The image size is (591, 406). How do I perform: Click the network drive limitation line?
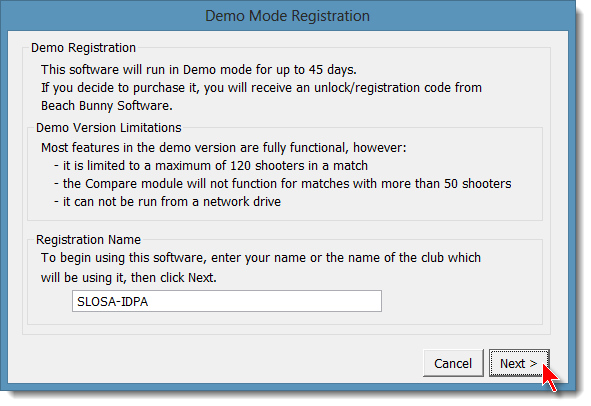pyautogui.click(x=168, y=202)
